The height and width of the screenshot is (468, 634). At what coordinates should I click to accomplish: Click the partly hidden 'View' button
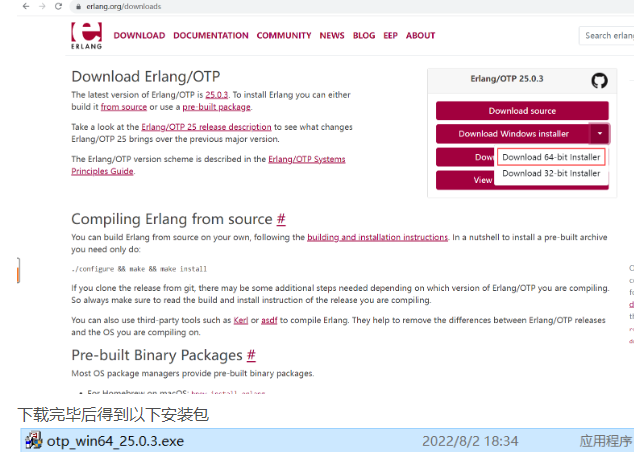[x=465, y=180]
